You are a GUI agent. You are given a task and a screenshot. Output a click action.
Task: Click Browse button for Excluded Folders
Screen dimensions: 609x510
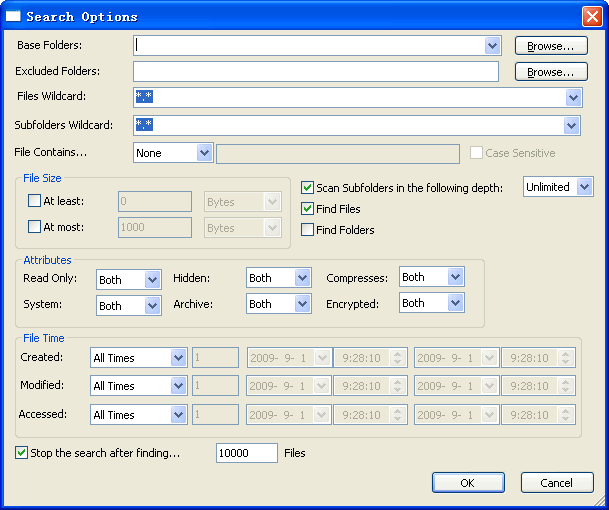[x=550, y=72]
